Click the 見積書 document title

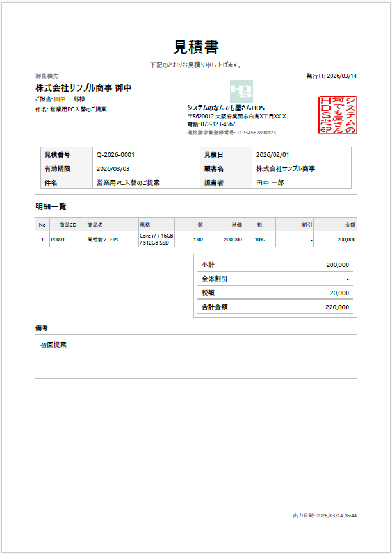pyautogui.click(x=196, y=47)
